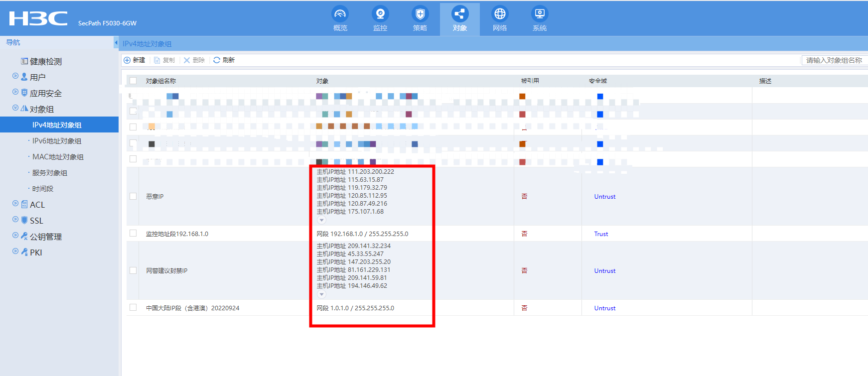Expand the 用户 navigation node arrow
Viewport: 868px width, 376px height.
tap(15, 76)
